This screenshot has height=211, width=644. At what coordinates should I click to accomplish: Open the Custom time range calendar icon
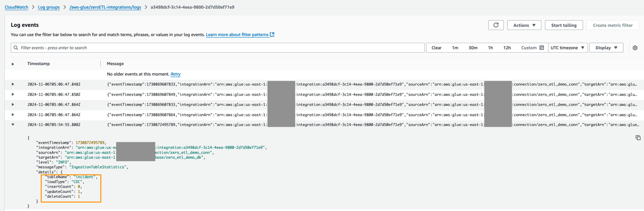click(x=542, y=48)
